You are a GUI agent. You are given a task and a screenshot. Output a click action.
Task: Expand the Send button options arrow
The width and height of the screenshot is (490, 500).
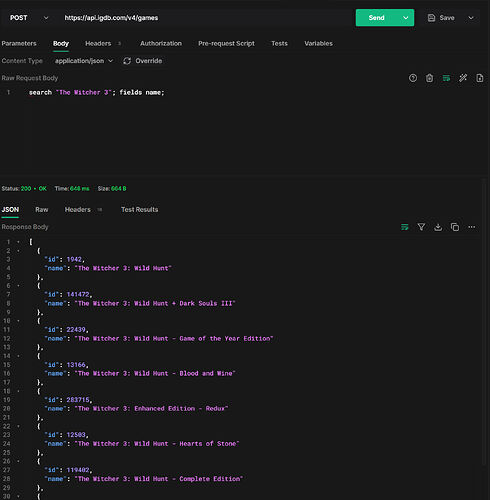pos(406,18)
